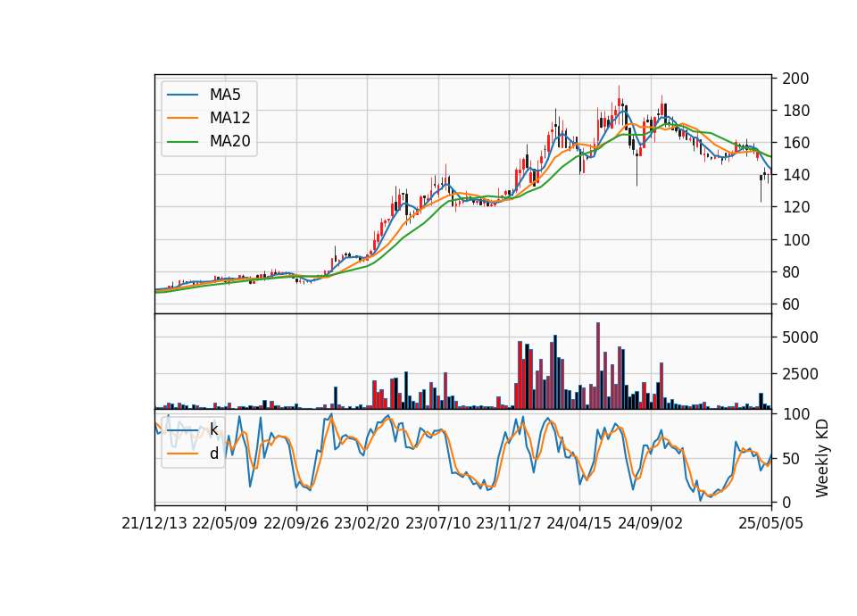Click the green MA20 legend line sample
Image resolution: width=857 pixels, height=616 pixels.
click(x=182, y=141)
